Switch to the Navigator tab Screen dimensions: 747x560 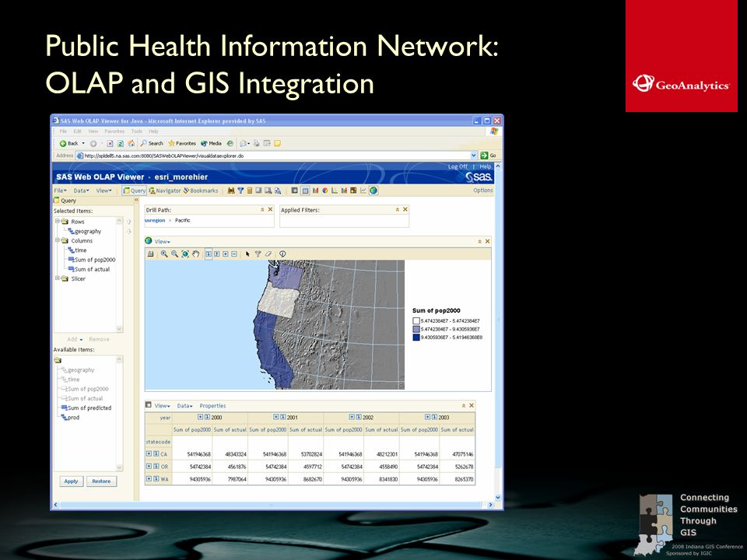165,191
